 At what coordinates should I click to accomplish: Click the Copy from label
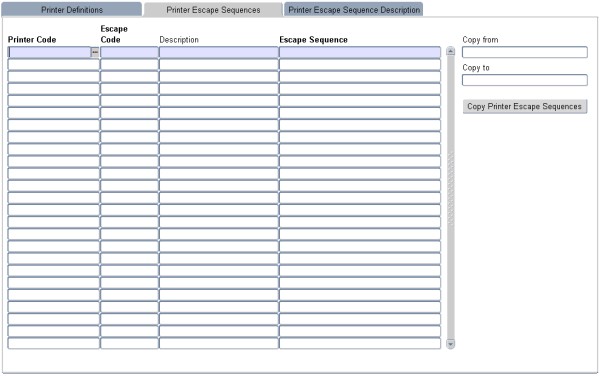(x=480, y=40)
